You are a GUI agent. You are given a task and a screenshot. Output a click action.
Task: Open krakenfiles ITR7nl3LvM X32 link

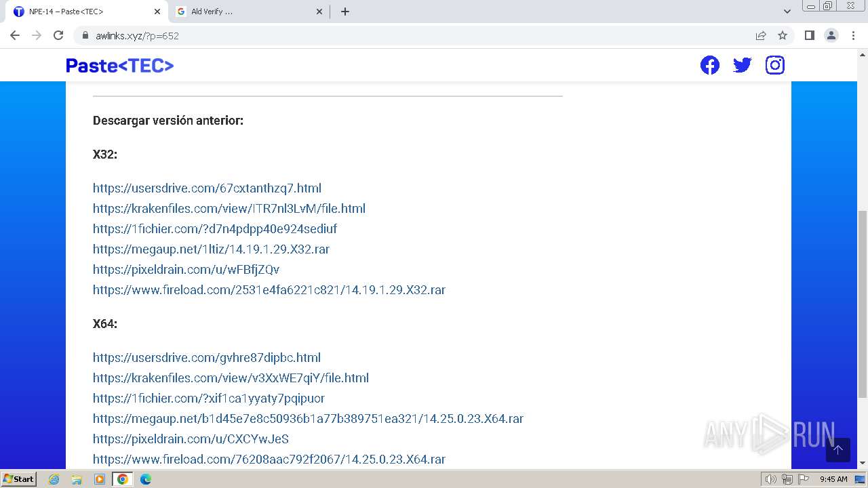click(x=229, y=208)
